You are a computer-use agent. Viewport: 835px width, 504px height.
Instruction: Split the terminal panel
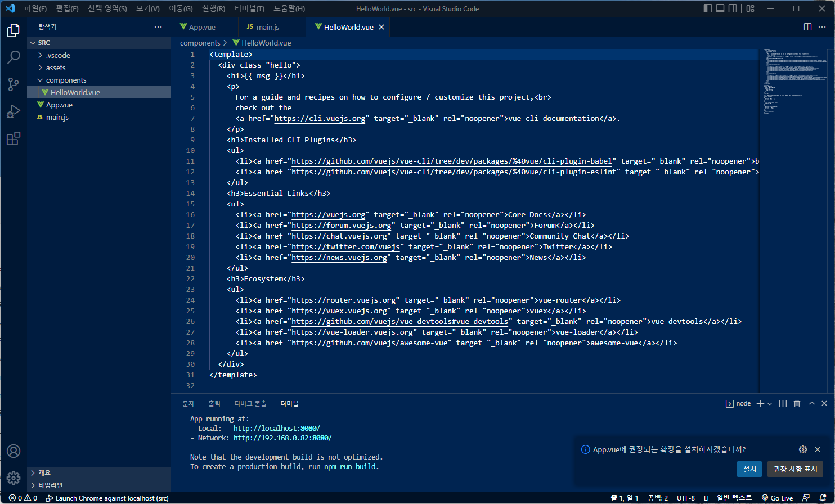pos(783,404)
